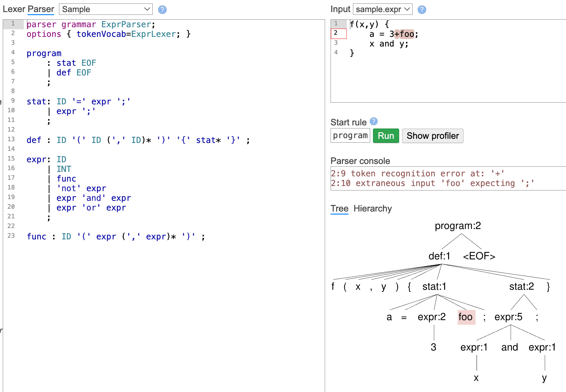Viewport: 566px width, 392px height.
Task: Open the Sample grammar dropdown
Action: pyautogui.click(x=106, y=9)
